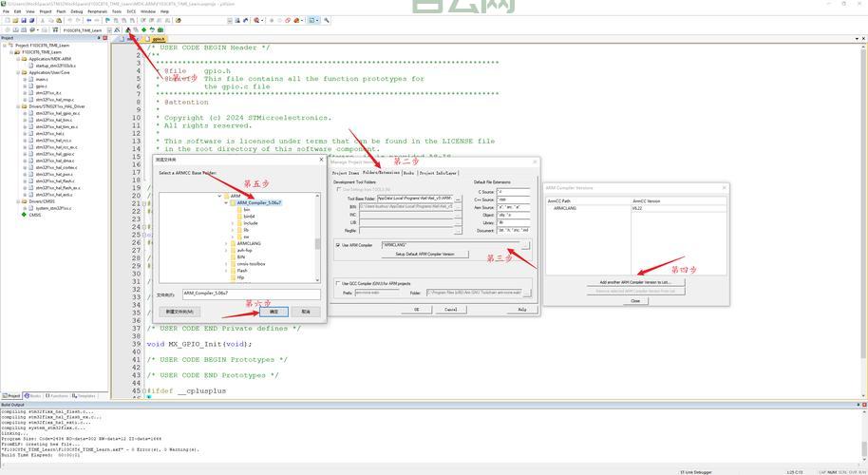Enable Use GCC Compiler for ARM projects
The width and height of the screenshot is (868, 475).
[338, 283]
